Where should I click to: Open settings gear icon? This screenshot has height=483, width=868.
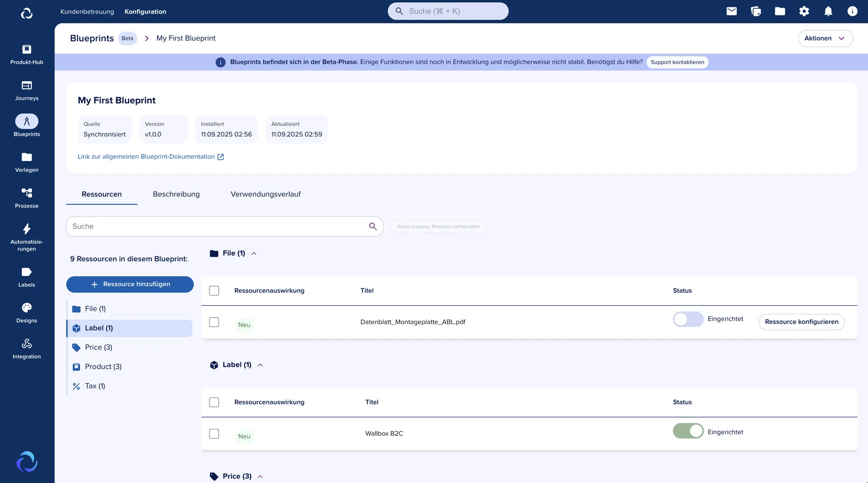804,11
